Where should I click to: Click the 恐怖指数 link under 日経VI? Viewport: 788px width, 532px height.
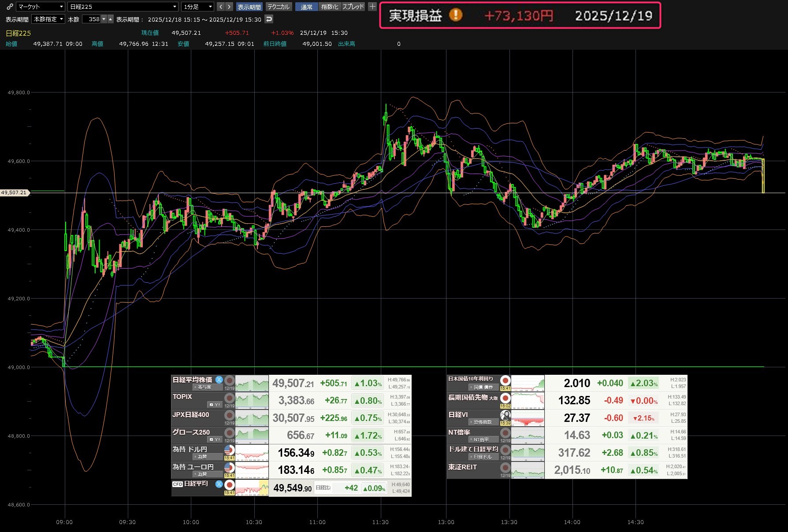point(483,422)
